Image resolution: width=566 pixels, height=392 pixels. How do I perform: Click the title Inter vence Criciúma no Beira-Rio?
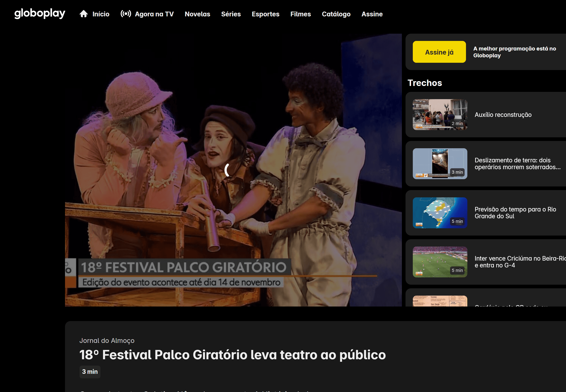coord(520,262)
